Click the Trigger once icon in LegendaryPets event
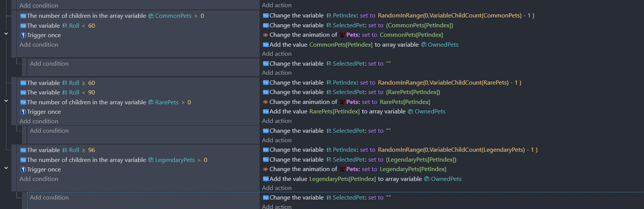644x209 pixels. click(23, 170)
